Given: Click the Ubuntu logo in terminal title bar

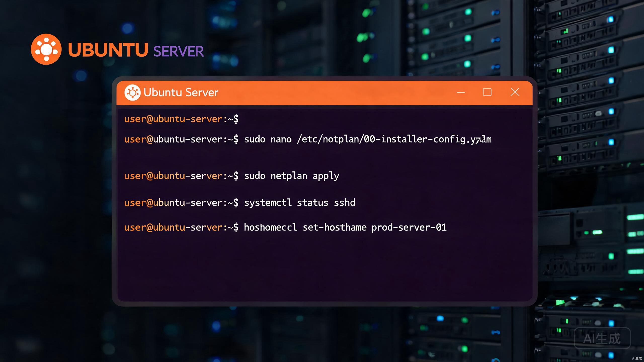Looking at the screenshot, I should (x=132, y=93).
